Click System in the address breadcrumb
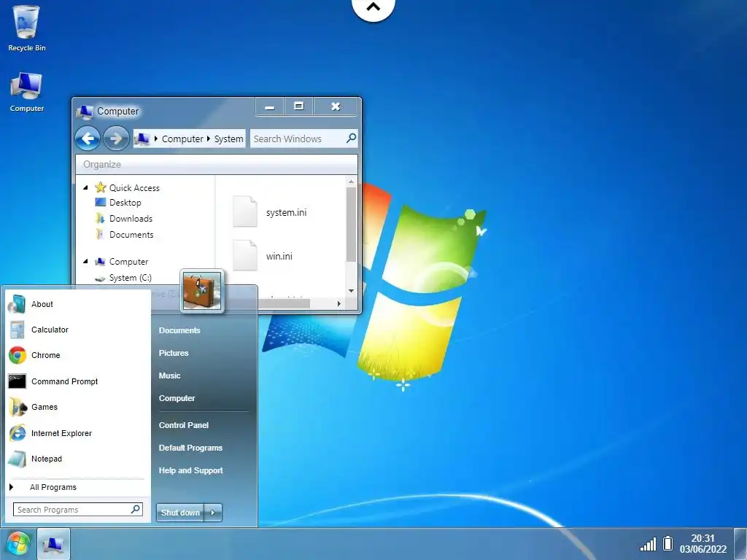 coord(228,139)
